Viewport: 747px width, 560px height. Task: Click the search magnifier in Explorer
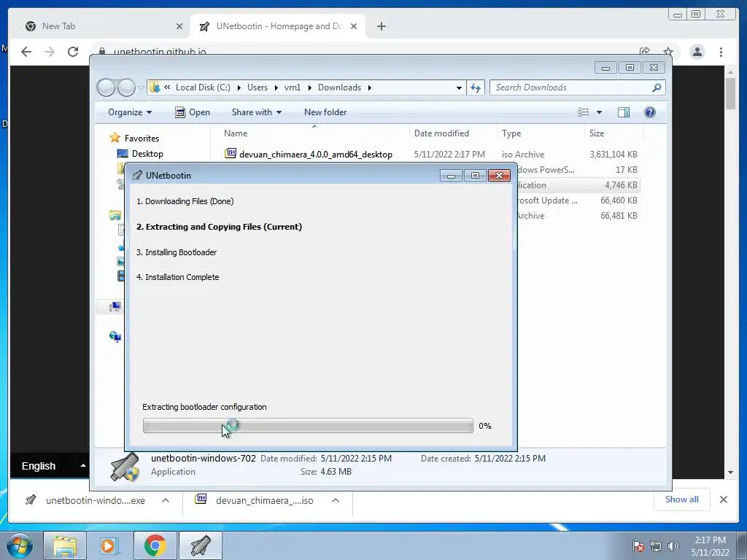[x=657, y=87]
